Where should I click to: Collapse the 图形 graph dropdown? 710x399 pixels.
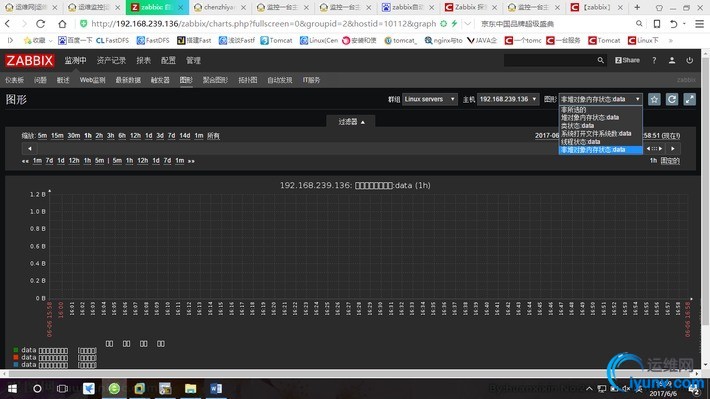click(x=600, y=99)
